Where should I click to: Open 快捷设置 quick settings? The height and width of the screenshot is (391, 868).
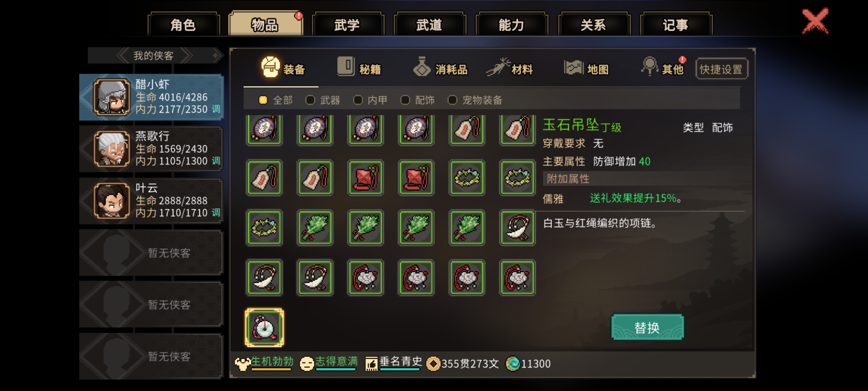click(721, 69)
